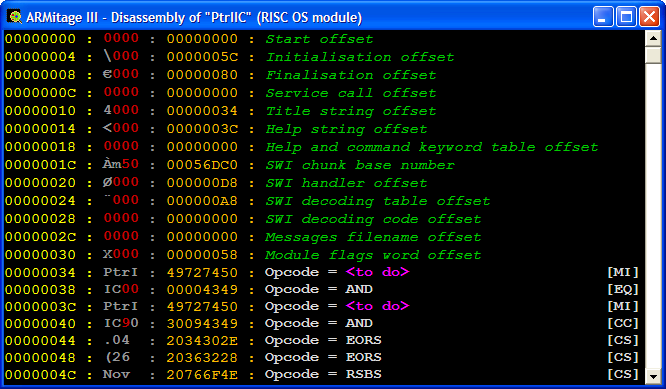This screenshot has width=666, height=389.
Task: Minimize the ARMitage III window
Action: point(603,17)
